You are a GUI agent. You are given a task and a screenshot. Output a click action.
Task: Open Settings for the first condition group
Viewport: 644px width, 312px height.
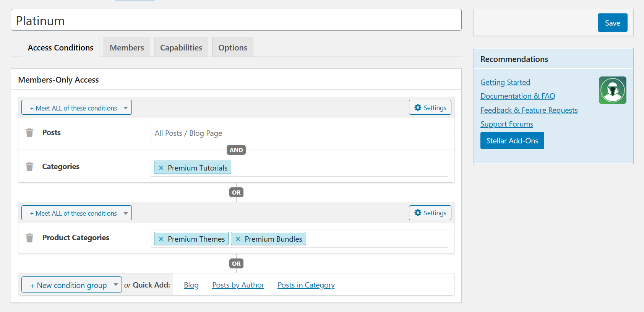(430, 107)
